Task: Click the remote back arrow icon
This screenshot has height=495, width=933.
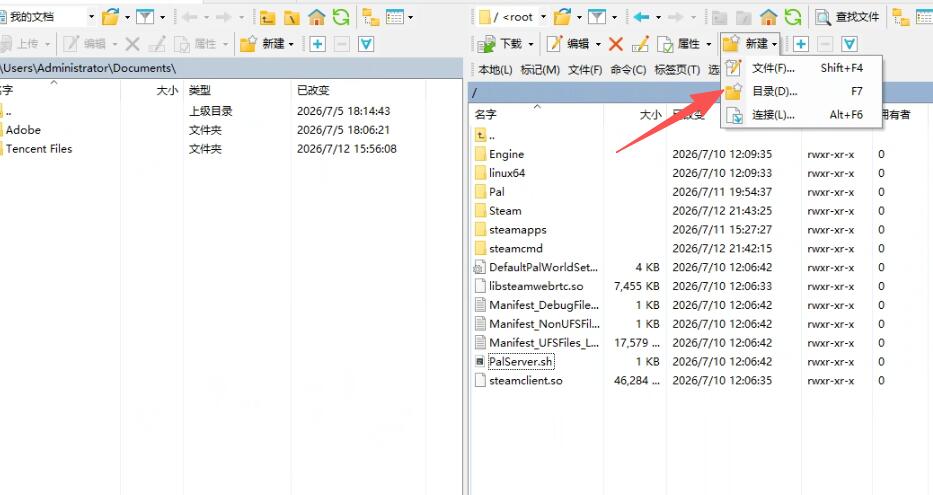Action: point(641,17)
